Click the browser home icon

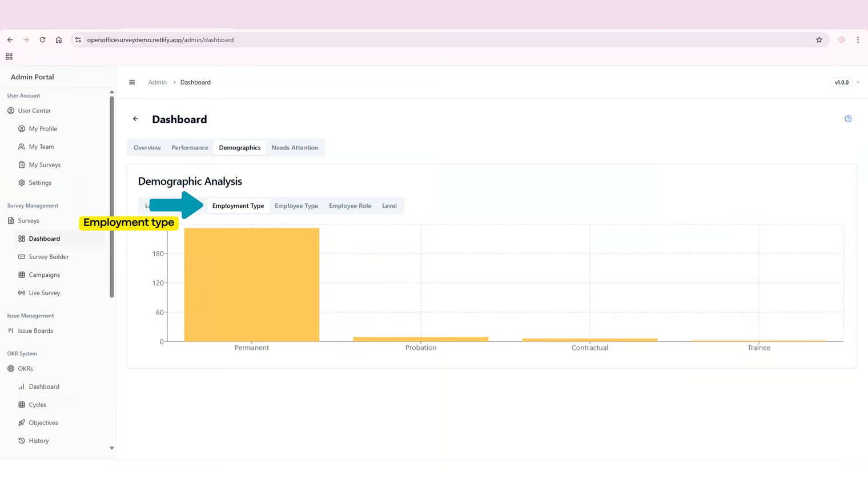click(59, 40)
